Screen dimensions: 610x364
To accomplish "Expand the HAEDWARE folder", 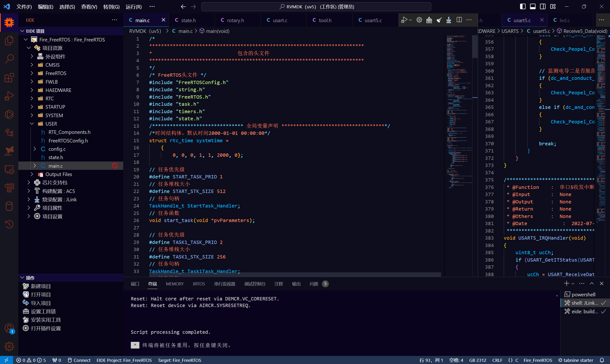I will coord(32,90).
